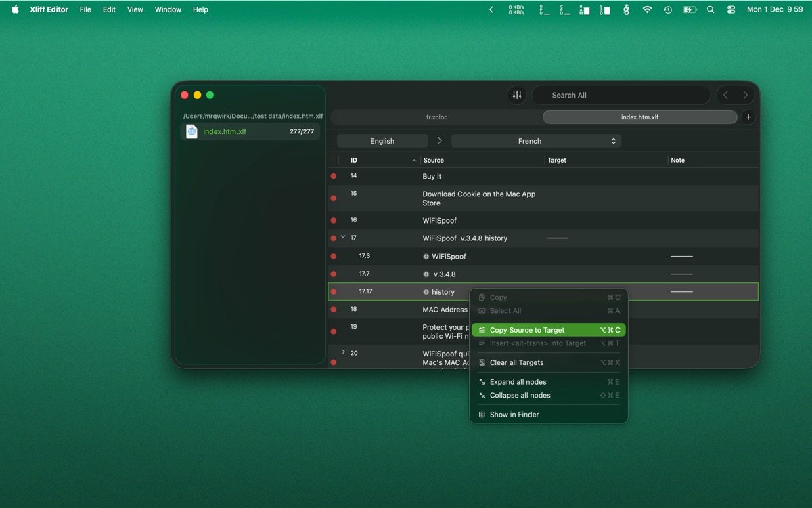
Task: Click the add new tab plus button
Action: click(x=748, y=117)
